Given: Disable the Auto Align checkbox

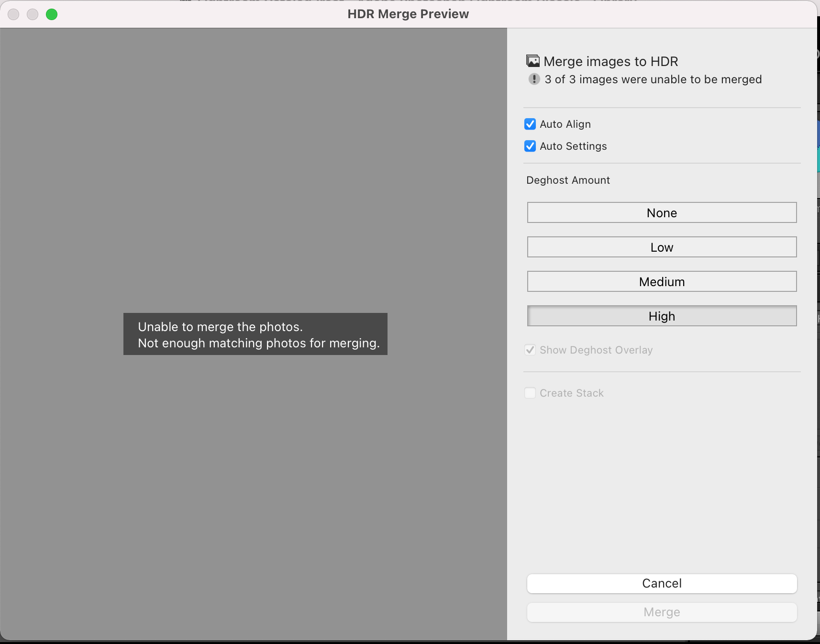Looking at the screenshot, I should click(530, 124).
